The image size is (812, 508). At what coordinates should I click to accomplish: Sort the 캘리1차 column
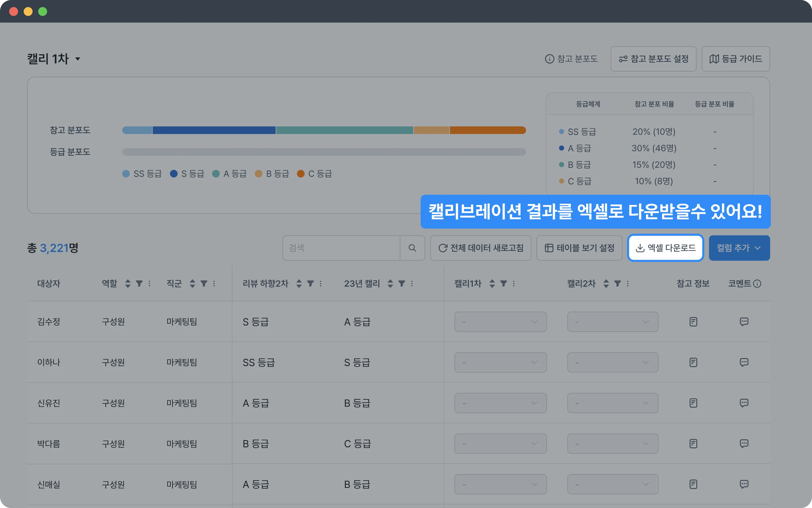pos(492,284)
